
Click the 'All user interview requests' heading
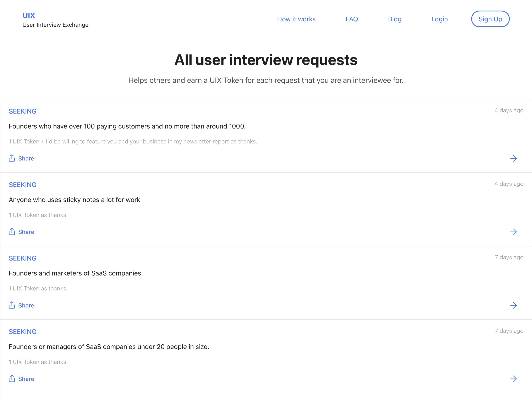pyautogui.click(x=266, y=60)
